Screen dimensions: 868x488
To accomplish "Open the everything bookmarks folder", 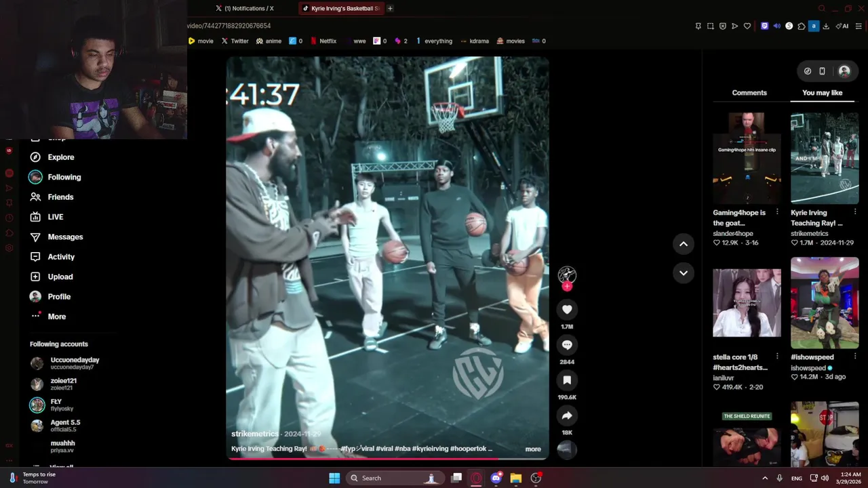I will click(433, 41).
